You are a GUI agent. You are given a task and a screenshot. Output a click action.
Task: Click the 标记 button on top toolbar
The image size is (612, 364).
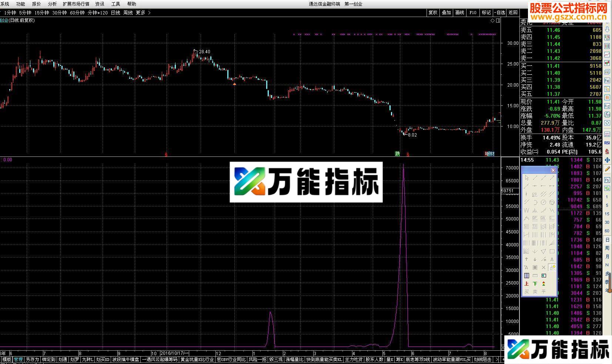click(x=486, y=12)
